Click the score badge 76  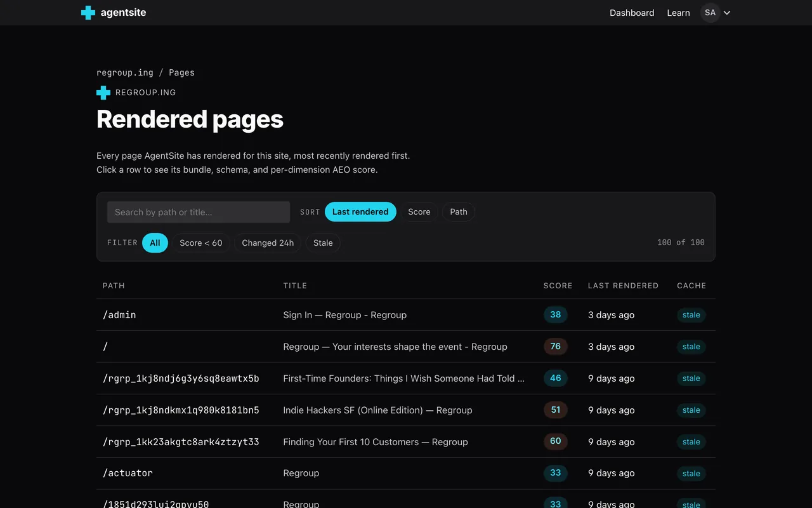coord(556,346)
